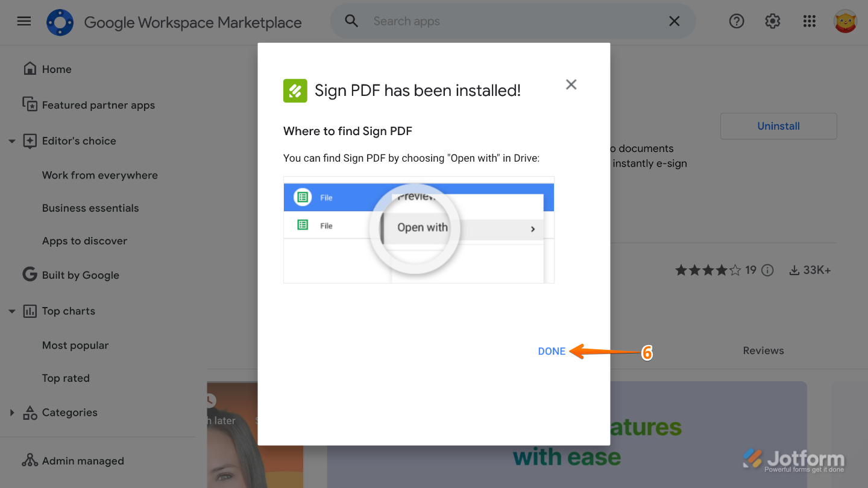Open the hamburger navigation menu
This screenshot has width=868, height=488.
[x=24, y=21]
